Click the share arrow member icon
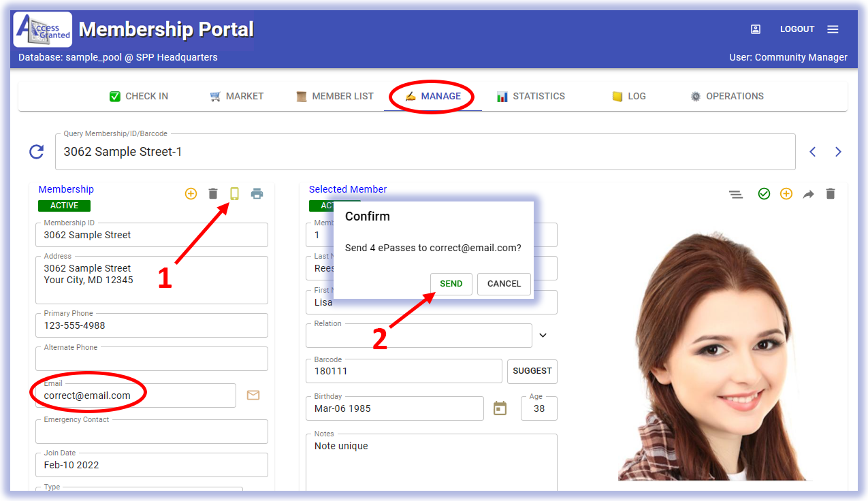Viewport: 868px width, 501px height. click(808, 194)
